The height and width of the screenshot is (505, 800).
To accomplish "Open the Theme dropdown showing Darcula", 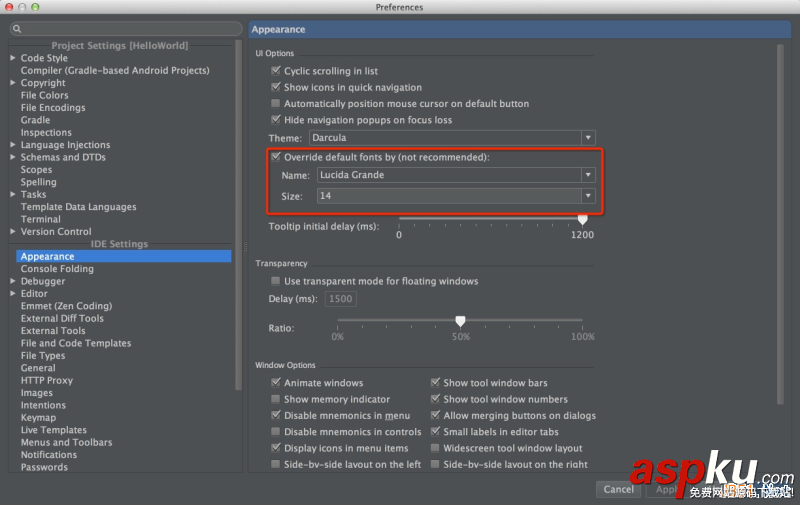I will (452, 137).
